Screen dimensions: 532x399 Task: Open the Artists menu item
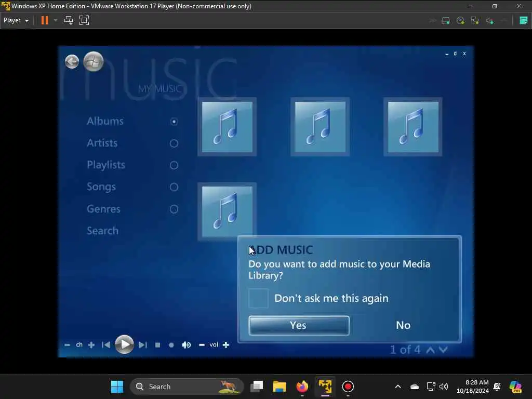102,143
